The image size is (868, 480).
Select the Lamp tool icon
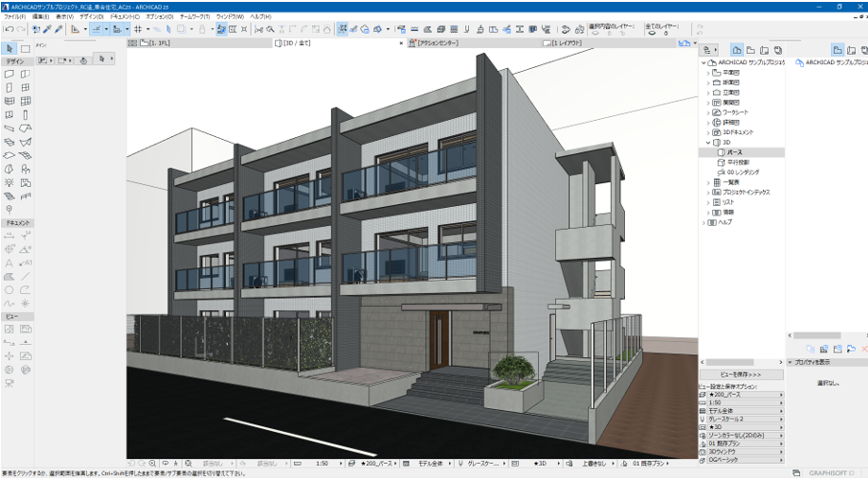(x=9, y=183)
